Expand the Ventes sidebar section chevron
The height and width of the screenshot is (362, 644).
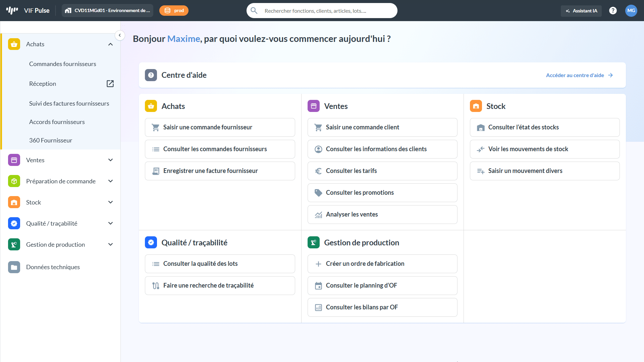[110, 160]
